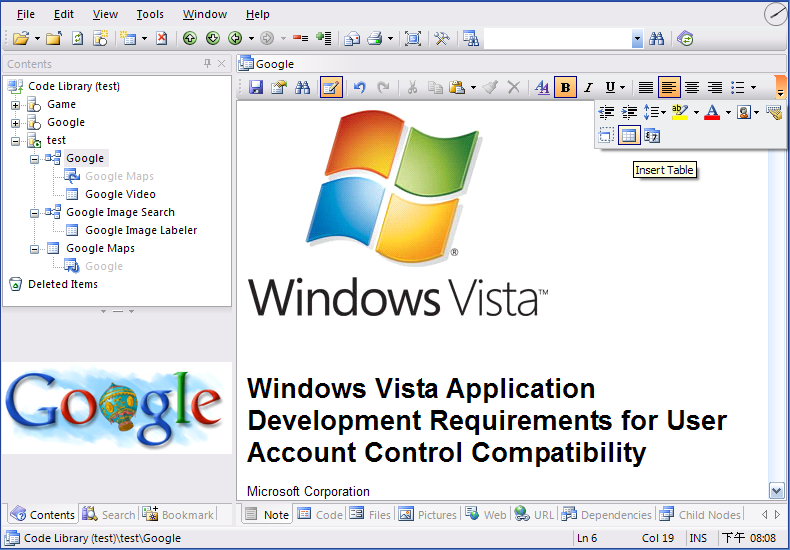Expand the Game tree node
The image size is (790, 550).
pos(16,105)
